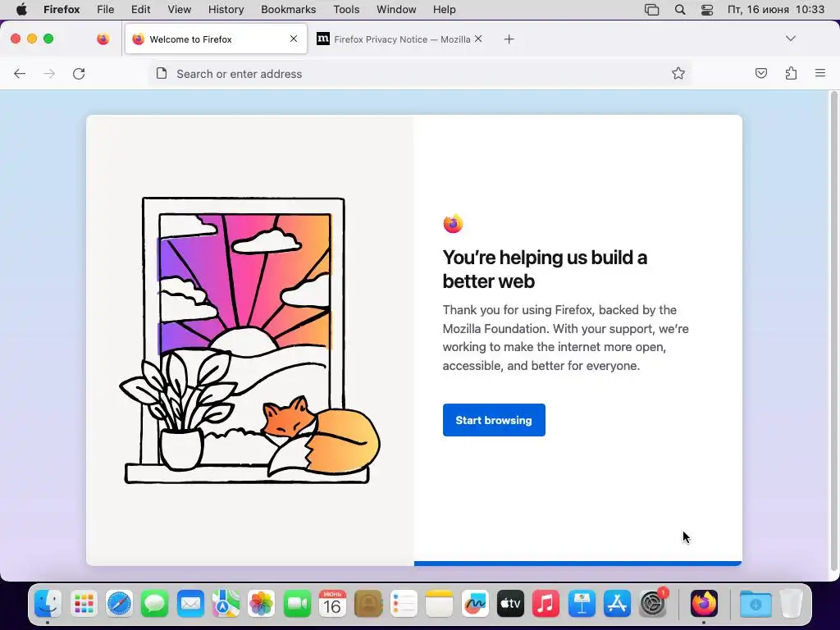The height and width of the screenshot is (630, 840).
Task: Open Spotlight search in menu bar
Action: pos(680,10)
